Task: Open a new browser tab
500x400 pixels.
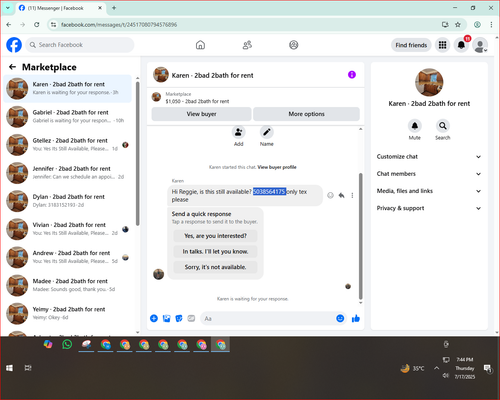Action: coord(114,8)
